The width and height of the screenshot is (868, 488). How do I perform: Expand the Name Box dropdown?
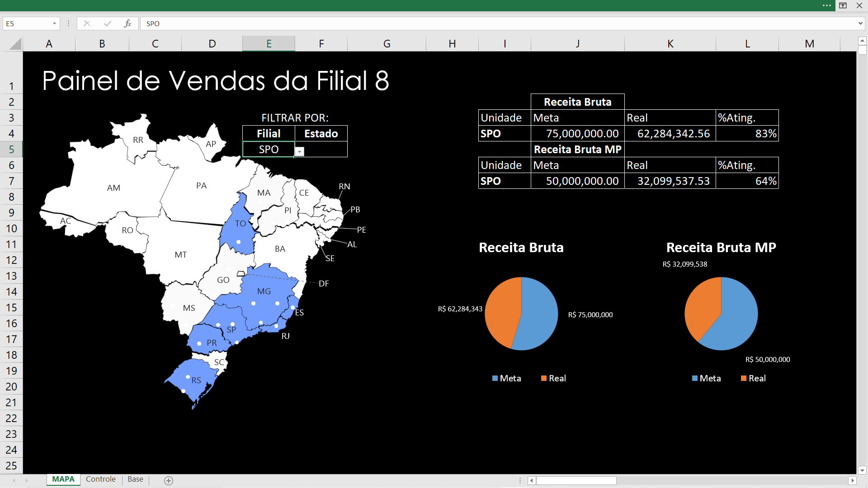point(54,23)
